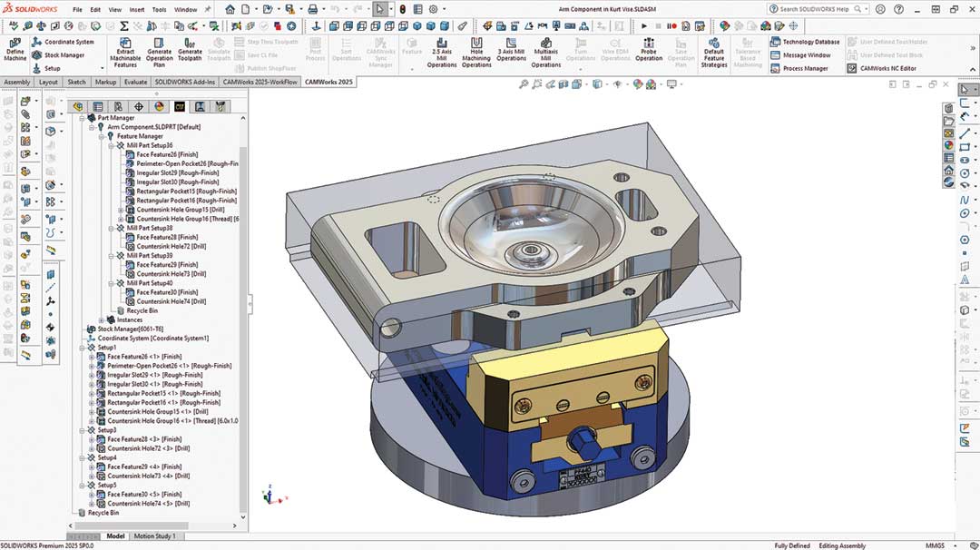Viewport: 980px width, 550px height.
Task: Launch the CAMWorks NC Editor
Action: 887,68
